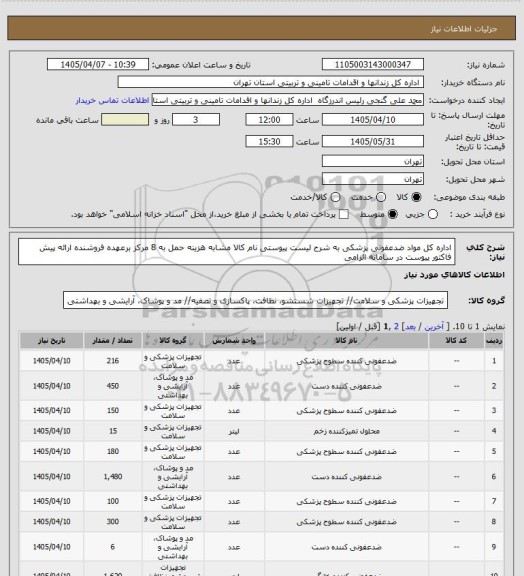Click the price validity date 1405/05/31 field

click(x=373, y=141)
